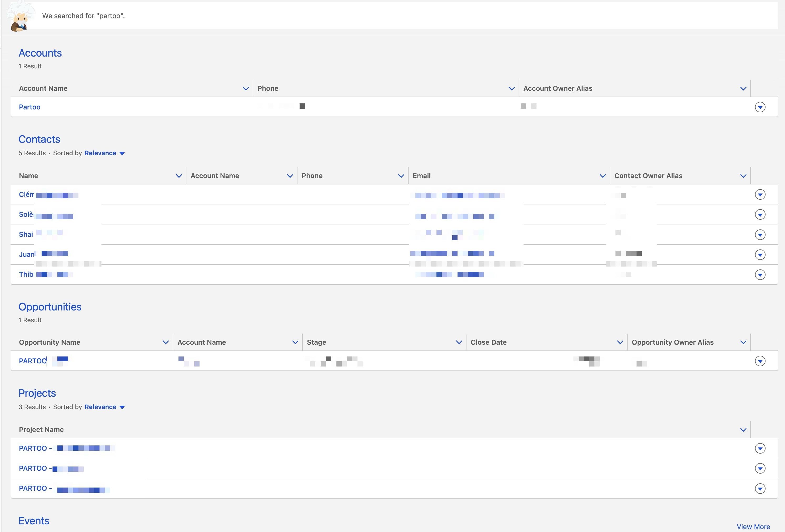This screenshot has width=785, height=532.
Task: Sort by Opportunity Owner Alias header
Action: 673,342
